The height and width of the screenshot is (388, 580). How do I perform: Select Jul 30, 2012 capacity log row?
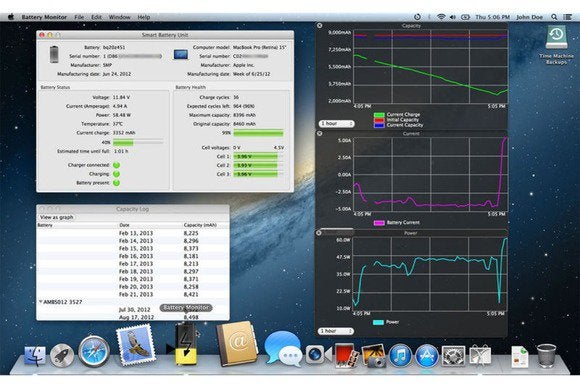click(x=133, y=310)
